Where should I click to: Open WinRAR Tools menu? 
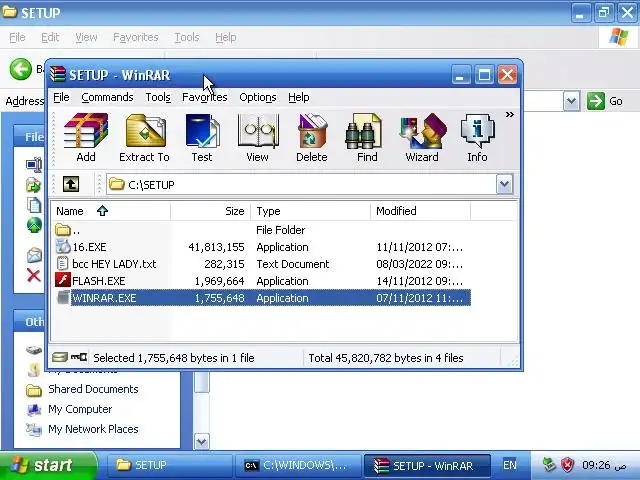coord(158,97)
